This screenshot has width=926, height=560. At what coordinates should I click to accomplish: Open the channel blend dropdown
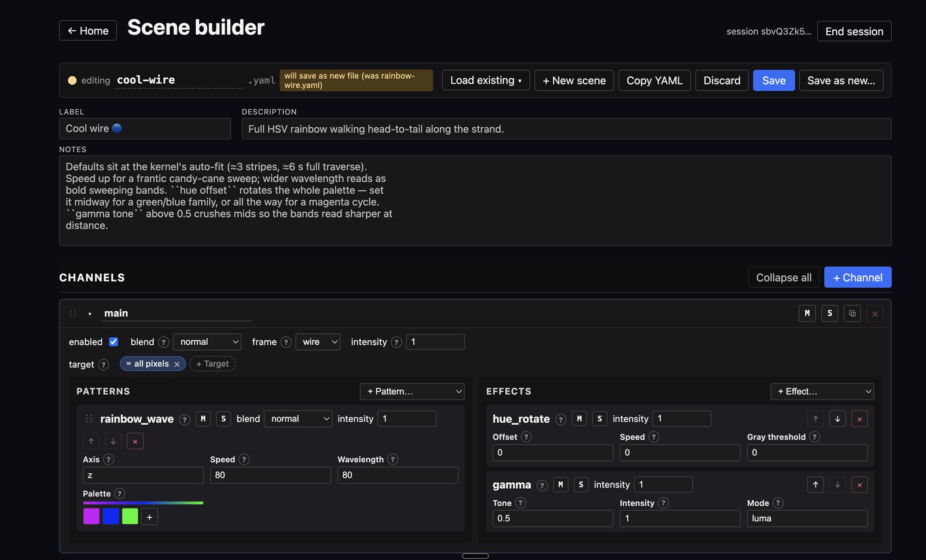tap(207, 342)
